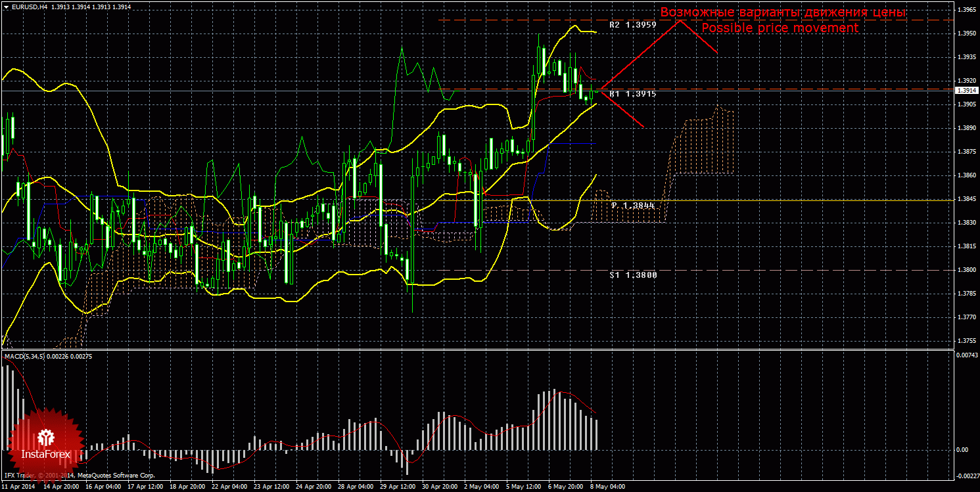Click the triangle arrow beside the EURUSD,H4 title
Viewport: 980px width, 492px height.
point(6,6)
